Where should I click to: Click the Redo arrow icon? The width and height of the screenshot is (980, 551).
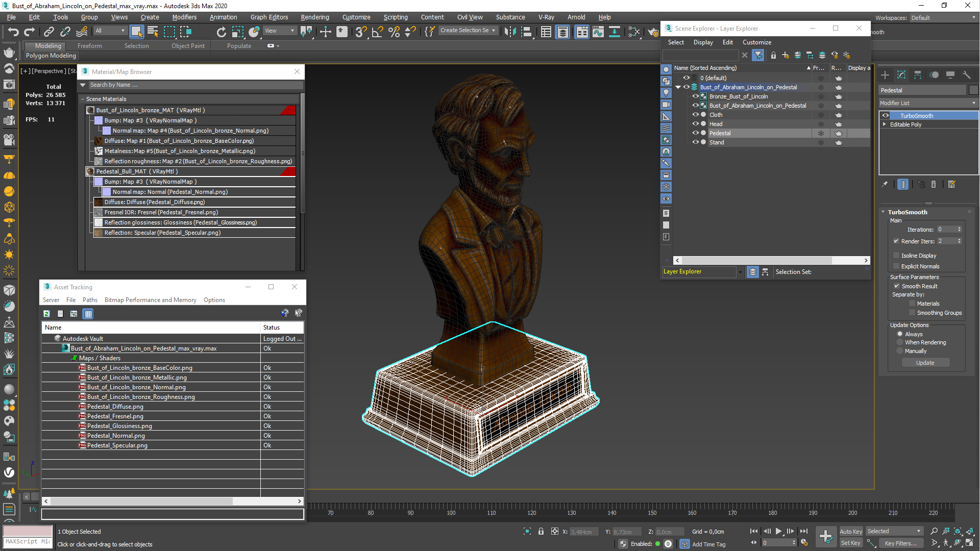click(30, 32)
